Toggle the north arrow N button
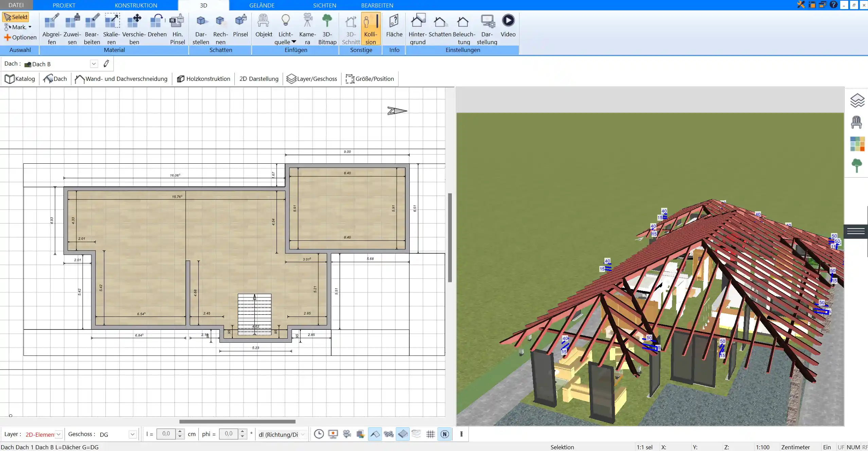Screen dimensions: 868x451 pos(445,434)
